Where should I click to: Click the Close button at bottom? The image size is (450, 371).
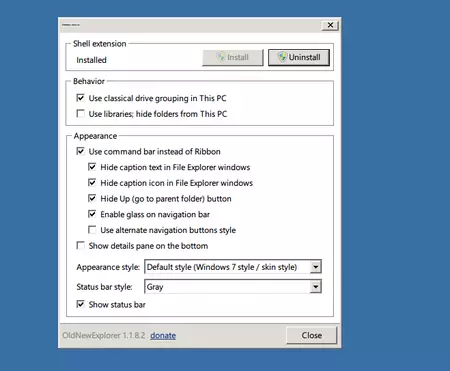[x=312, y=335]
